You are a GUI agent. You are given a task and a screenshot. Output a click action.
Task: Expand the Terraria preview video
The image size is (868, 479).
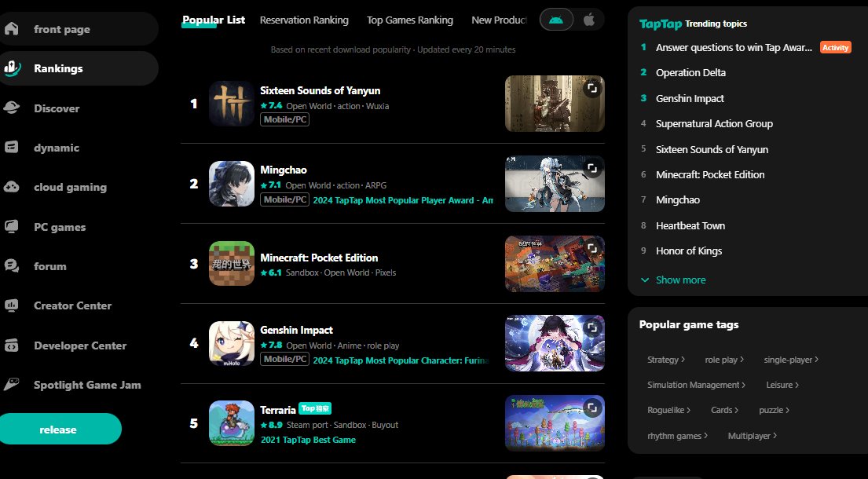coord(591,408)
